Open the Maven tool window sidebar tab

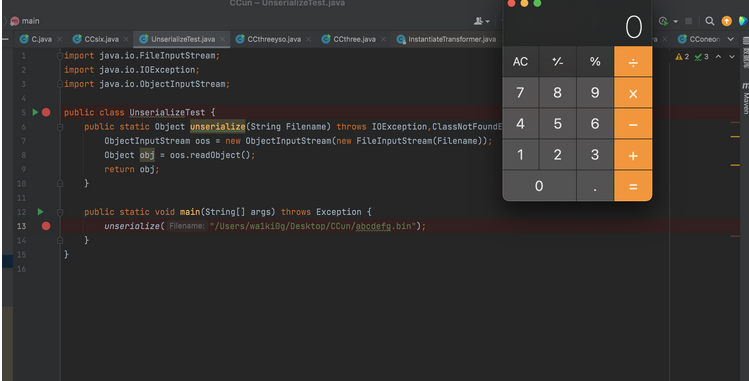coord(745,99)
